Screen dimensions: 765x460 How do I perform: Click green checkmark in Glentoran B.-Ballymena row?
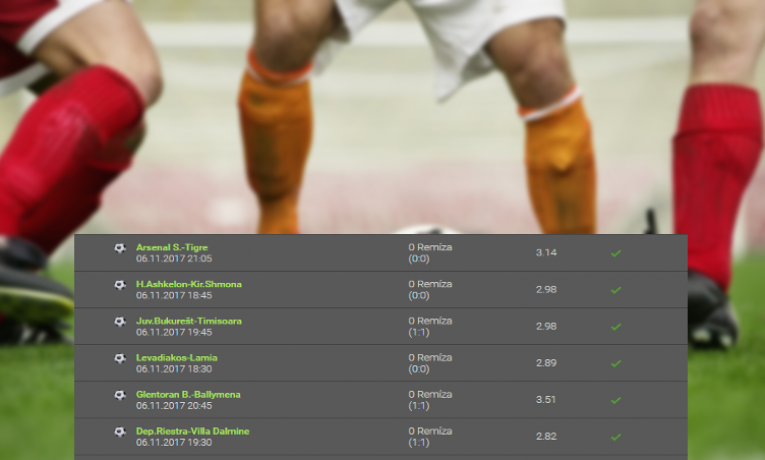click(616, 400)
